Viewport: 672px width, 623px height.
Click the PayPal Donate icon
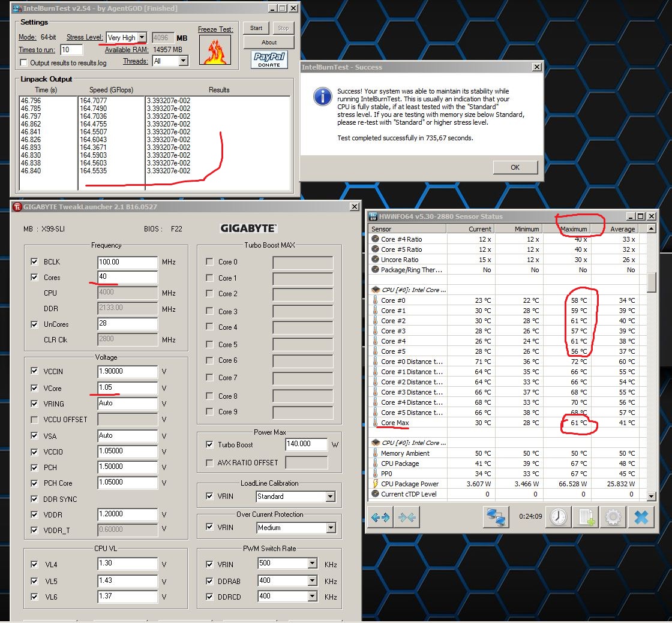tap(269, 59)
